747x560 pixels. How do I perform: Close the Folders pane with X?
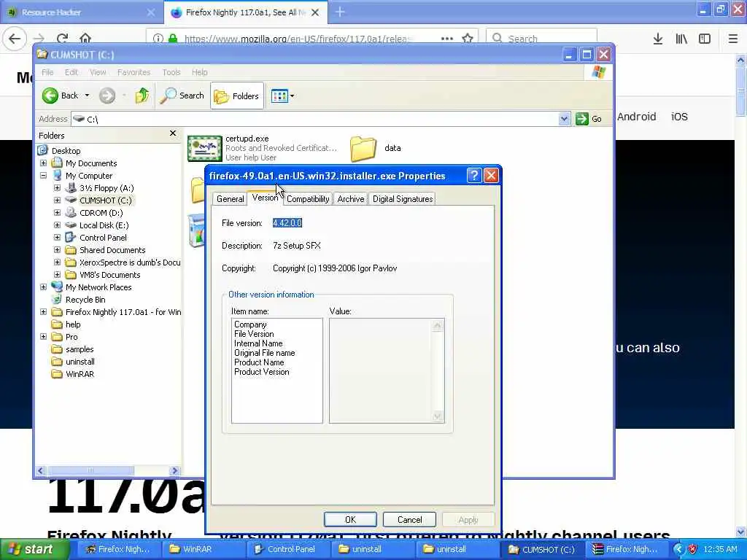[173, 134]
